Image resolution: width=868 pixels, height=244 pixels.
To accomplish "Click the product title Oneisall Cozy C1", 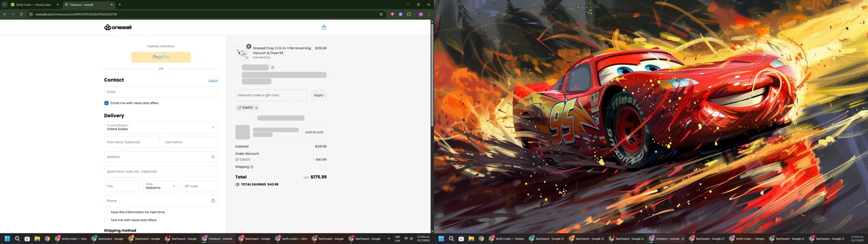I will click(282, 50).
